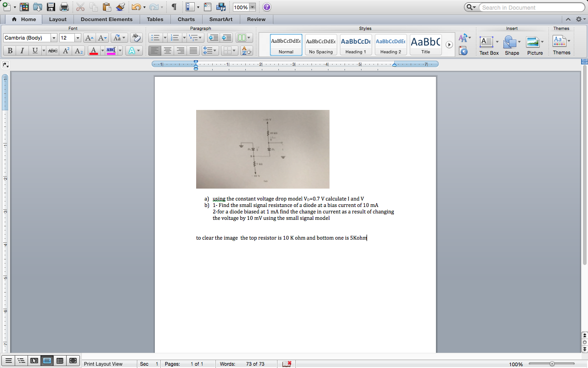Apply the Format Painter tool
588x368 pixels.
pyautogui.click(x=120, y=7)
